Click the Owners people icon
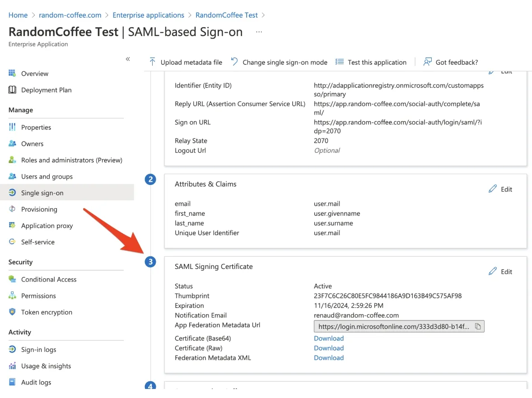This screenshot has width=532, height=398. click(12, 143)
